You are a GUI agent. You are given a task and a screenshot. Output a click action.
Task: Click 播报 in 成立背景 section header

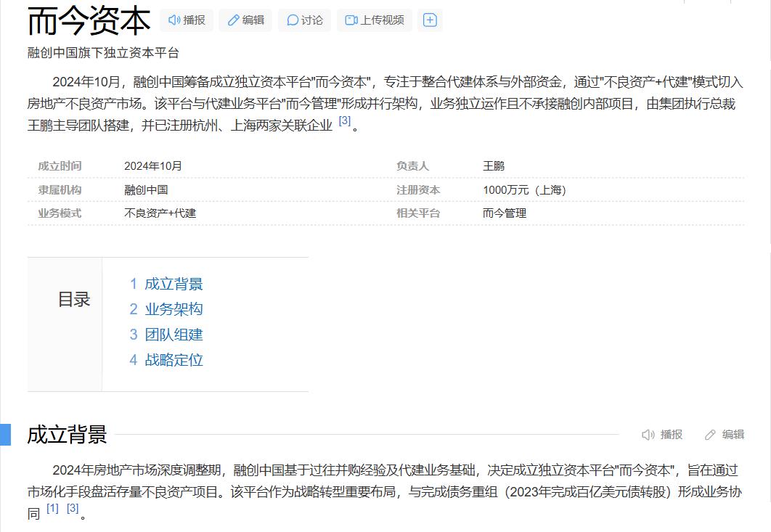point(662,435)
